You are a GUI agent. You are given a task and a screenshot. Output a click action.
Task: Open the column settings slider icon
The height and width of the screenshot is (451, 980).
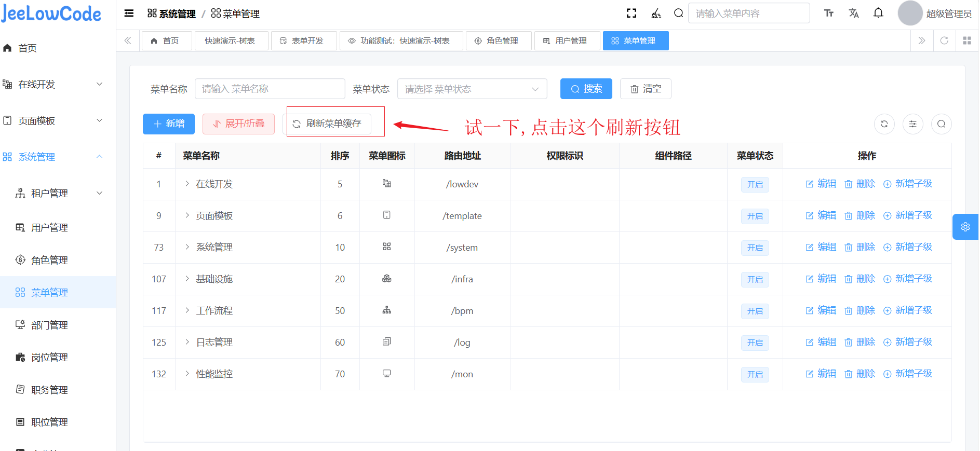(x=912, y=124)
